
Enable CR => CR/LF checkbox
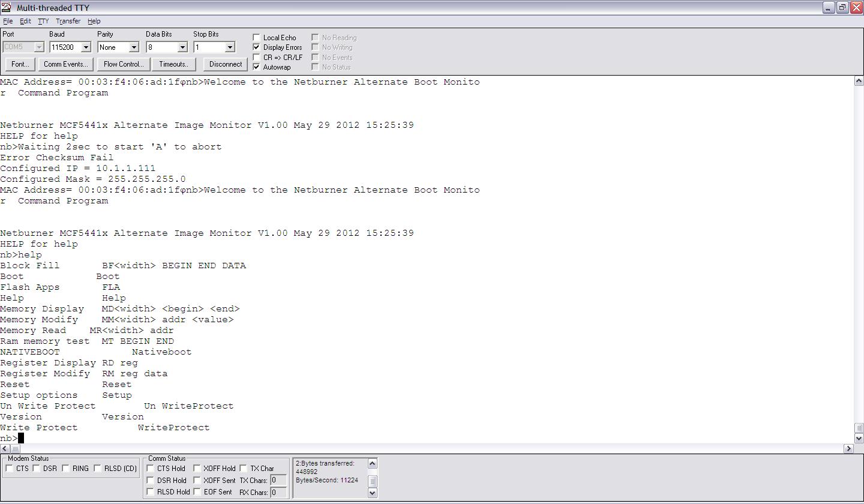tap(257, 58)
